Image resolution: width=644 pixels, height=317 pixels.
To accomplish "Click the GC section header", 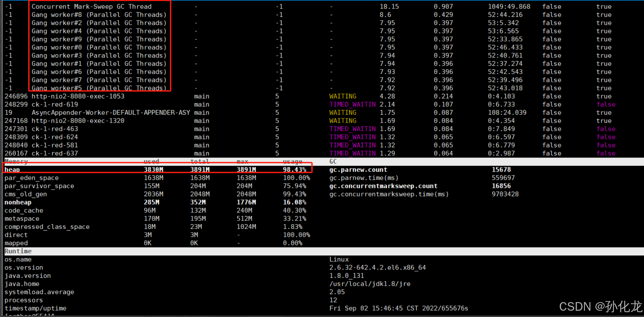I will pyautogui.click(x=333, y=162).
